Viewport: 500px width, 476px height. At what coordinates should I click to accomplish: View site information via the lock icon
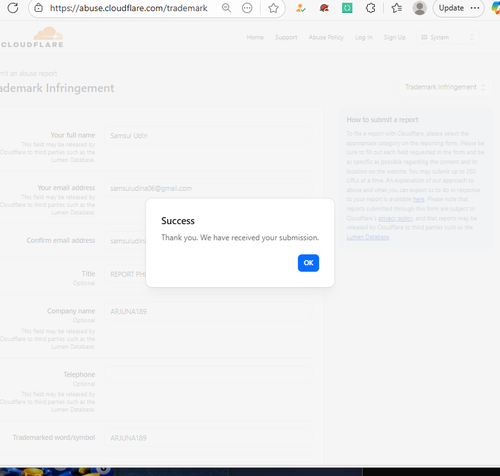point(39,8)
